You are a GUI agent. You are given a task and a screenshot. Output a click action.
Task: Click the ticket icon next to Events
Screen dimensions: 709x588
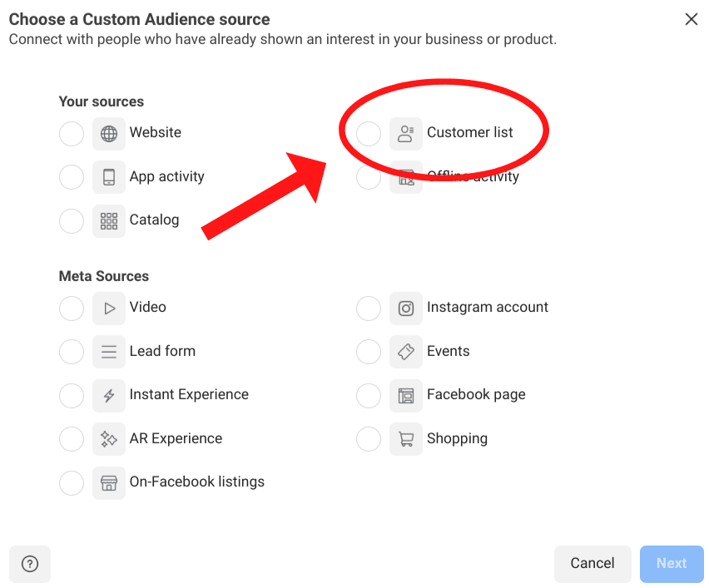coord(406,352)
